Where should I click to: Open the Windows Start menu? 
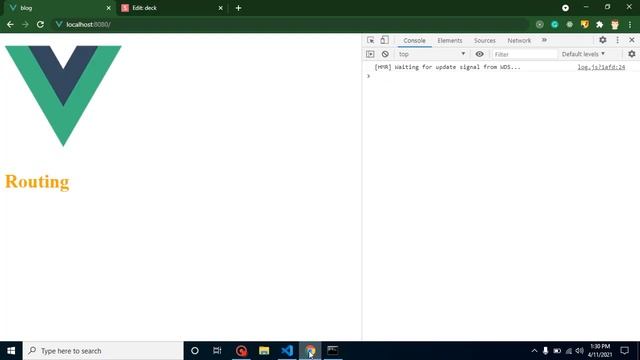(x=11, y=351)
